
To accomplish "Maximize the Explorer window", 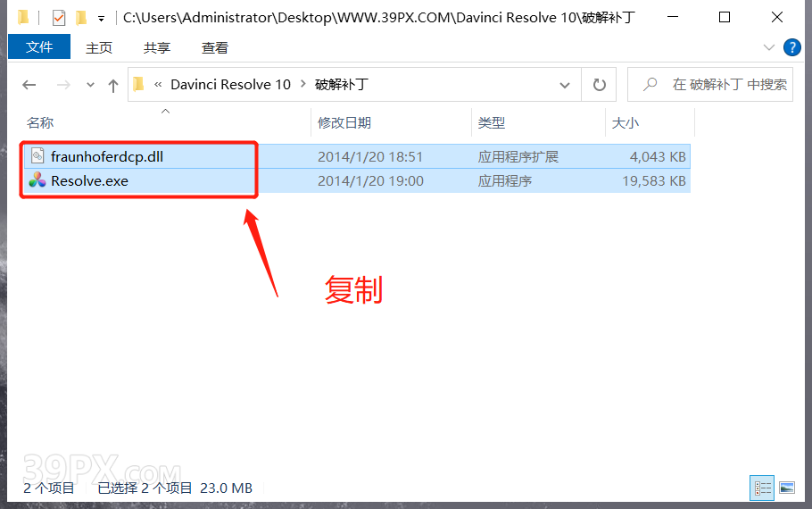I will coord(725,17).
